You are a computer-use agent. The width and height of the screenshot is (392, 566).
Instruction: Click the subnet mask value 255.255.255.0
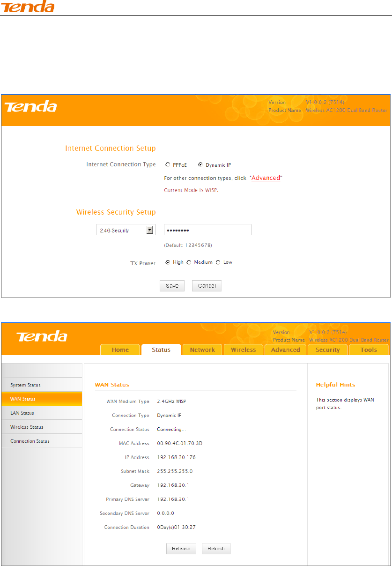click(x=175, y=471)
